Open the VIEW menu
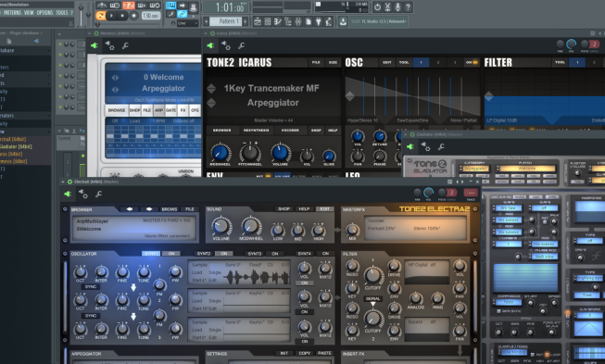The width and height of the screenshot is (605, 364). pyautogui.click(x=29, y=13)
